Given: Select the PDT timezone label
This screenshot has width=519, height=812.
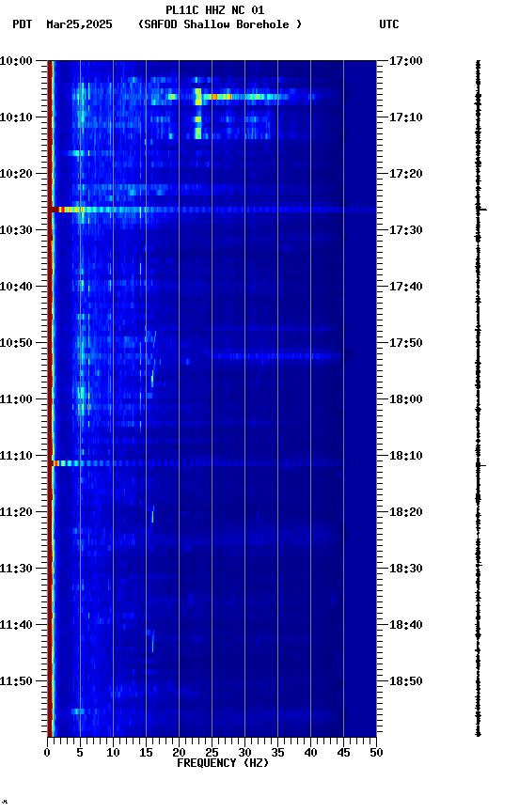Looking at the screenshot, I should [23, 24].
